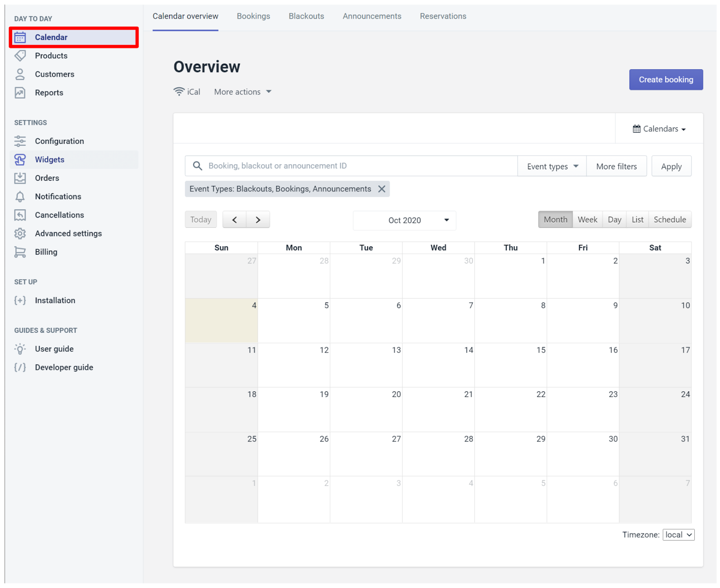Expand the Event types dropdown

pyautogui.click(x=552, y=167)
